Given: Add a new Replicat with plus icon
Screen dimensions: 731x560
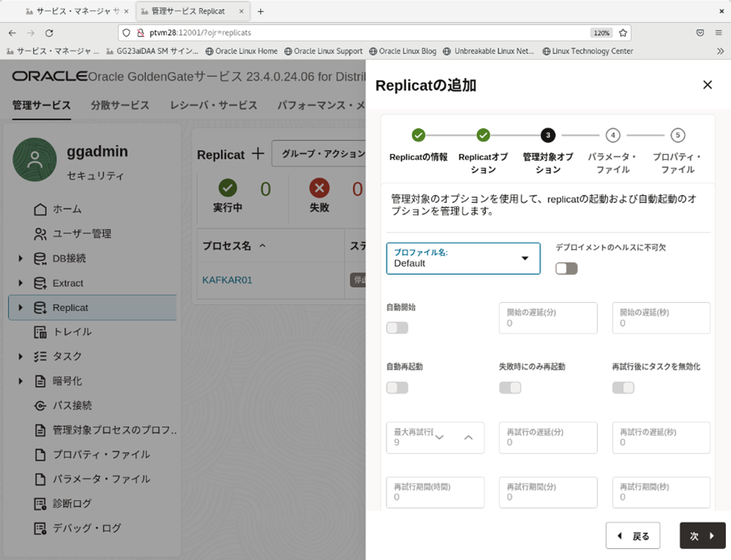Looking at the screenshot, I should click(x=258, y=154).
